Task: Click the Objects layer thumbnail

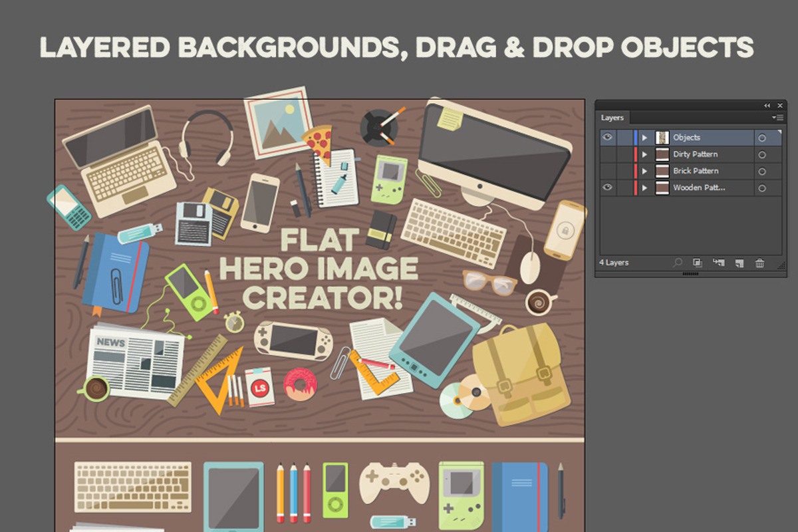Action: coord(662,138)
